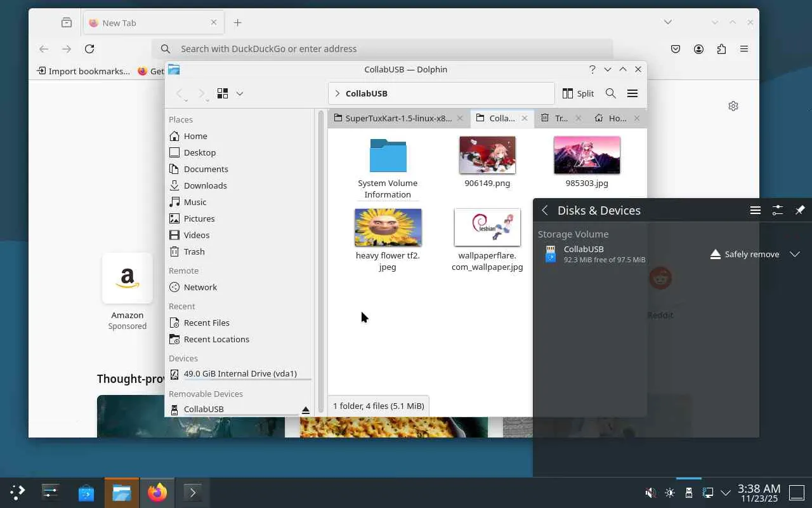This screenshot has width=812, height=508.
Task: Launch System Settings from the taskbar
Action: 51,492
